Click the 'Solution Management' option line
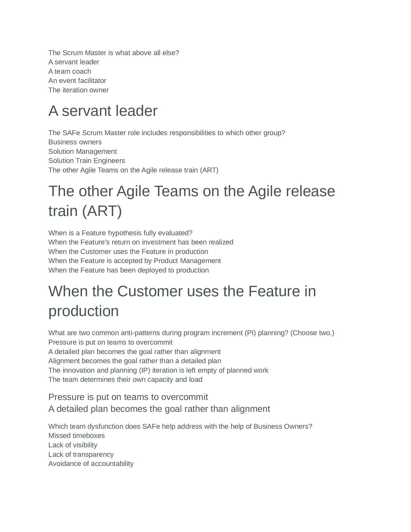The width and height of the screenshot is (411, 532). coord(82,152)
